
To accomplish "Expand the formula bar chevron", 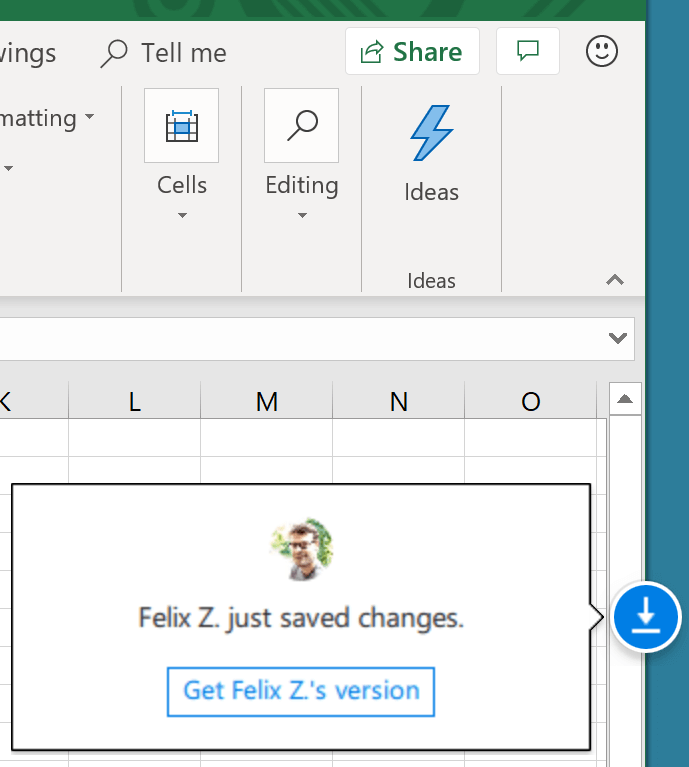I will [618, 339].
